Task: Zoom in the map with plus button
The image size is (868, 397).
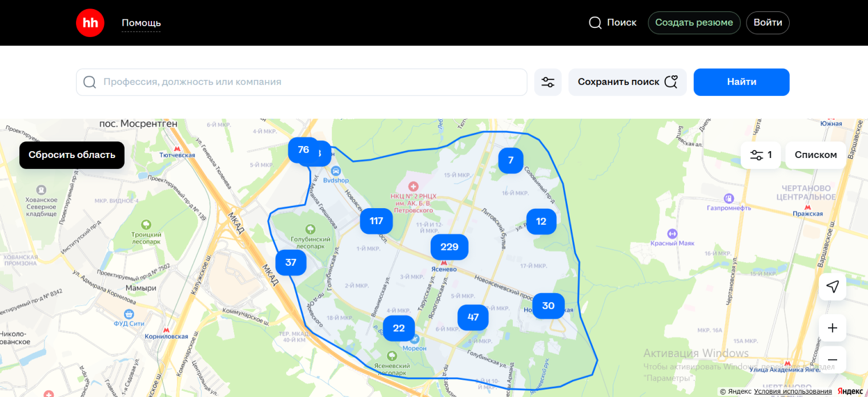Action: 832,328
